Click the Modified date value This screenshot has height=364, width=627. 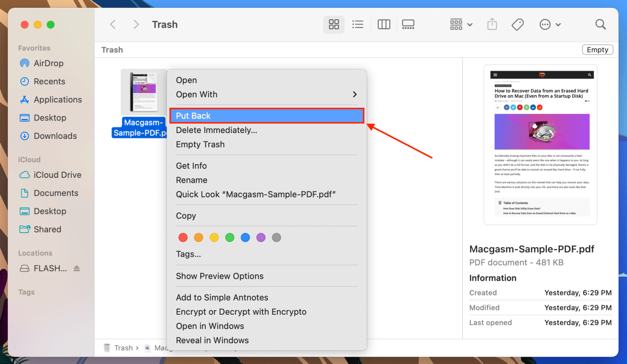pos(578,307)
